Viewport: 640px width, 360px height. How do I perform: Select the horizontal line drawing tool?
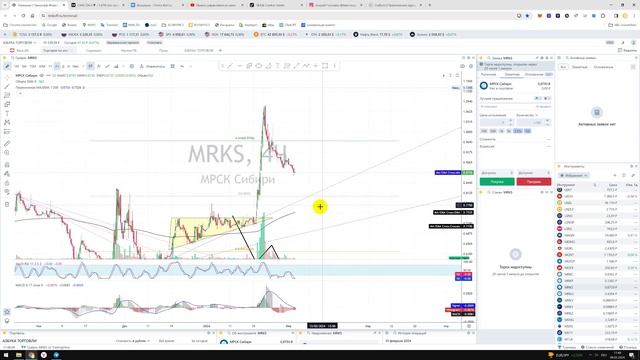point(240,66)
